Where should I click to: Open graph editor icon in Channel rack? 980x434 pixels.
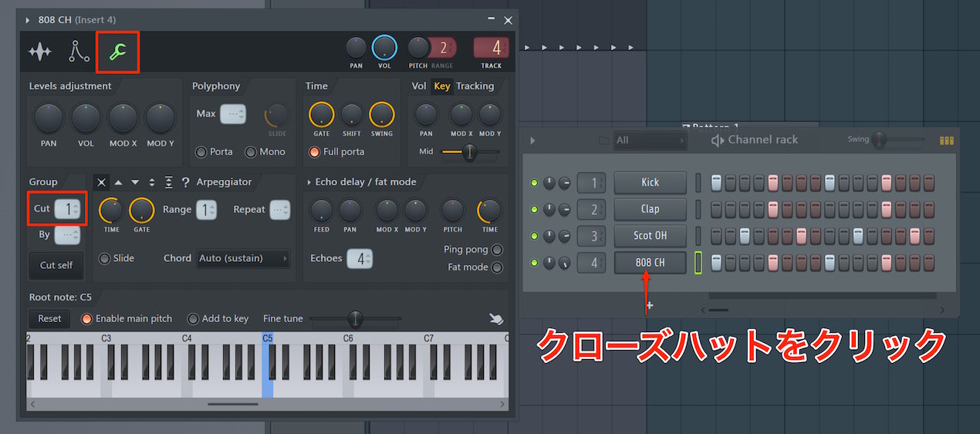946,140
